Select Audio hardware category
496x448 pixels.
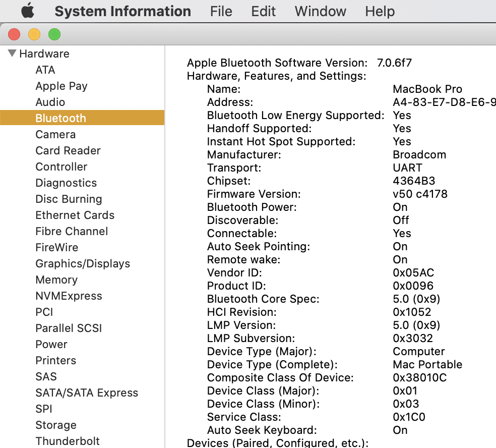click(x=50, y=102)
